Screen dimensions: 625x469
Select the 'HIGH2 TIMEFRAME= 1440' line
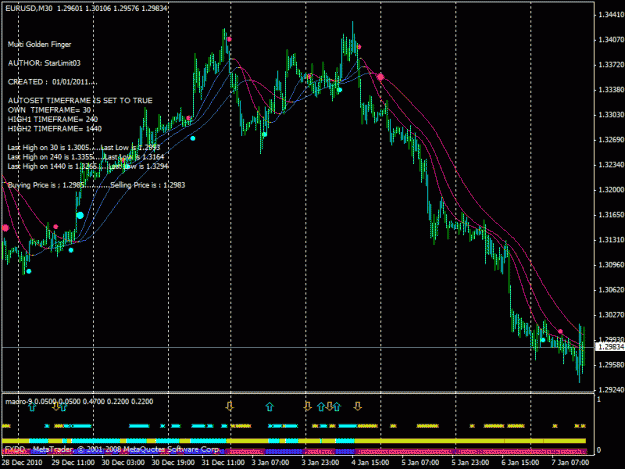(55, 129)
